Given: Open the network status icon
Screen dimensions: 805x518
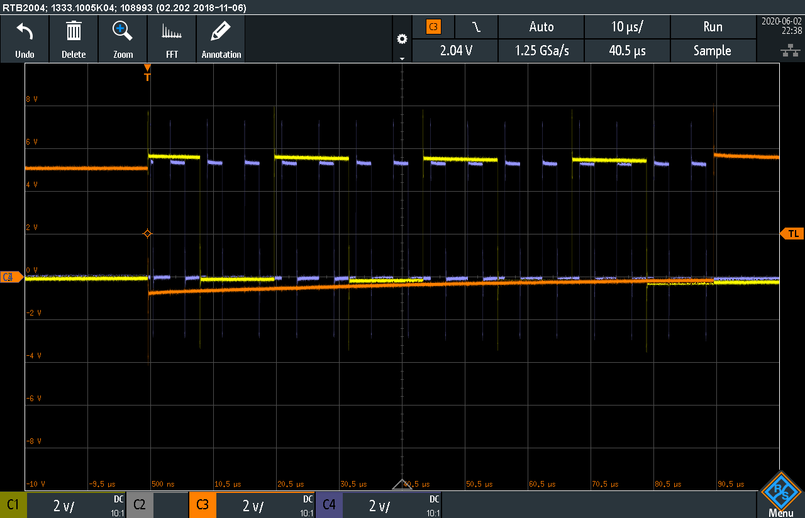Looking at the screenshot, I should point(790,50).
